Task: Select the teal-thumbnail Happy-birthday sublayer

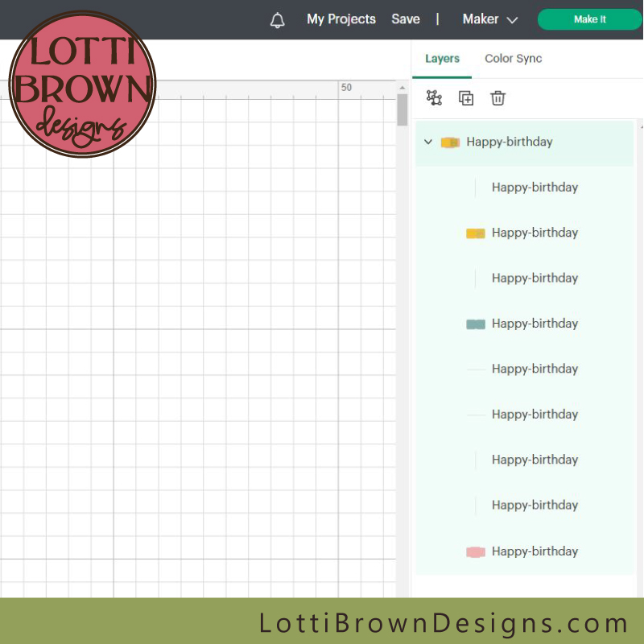Action: click(x=525, y=324)
